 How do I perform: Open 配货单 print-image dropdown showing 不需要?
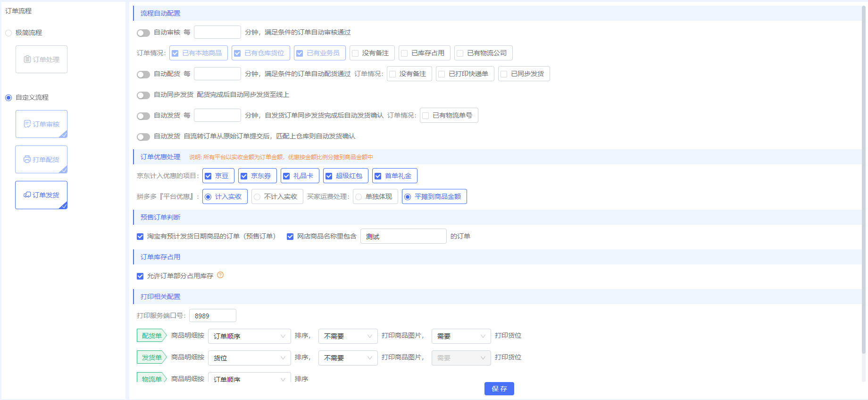point(348,336)
